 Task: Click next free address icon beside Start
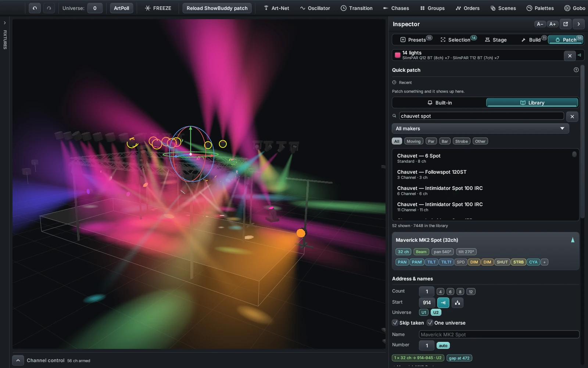tap(443, 302)
